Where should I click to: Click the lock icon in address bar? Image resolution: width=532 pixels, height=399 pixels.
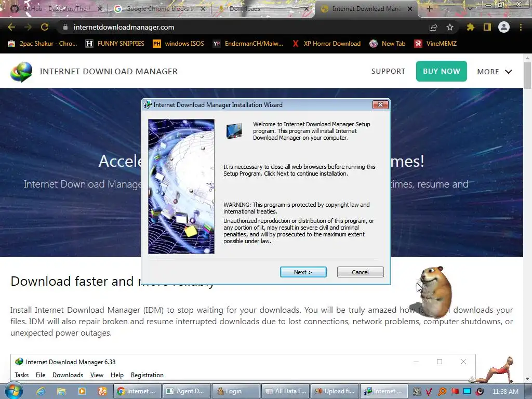click(x=65, y=27)
